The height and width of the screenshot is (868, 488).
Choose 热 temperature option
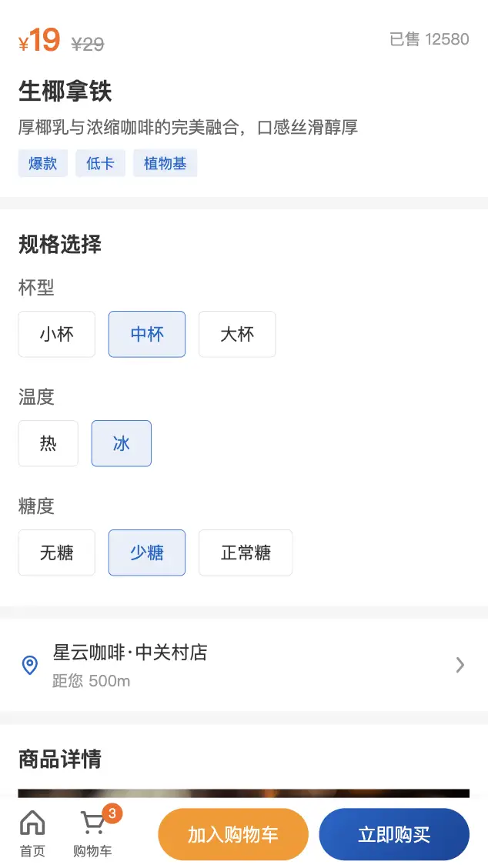click(48, 443)
